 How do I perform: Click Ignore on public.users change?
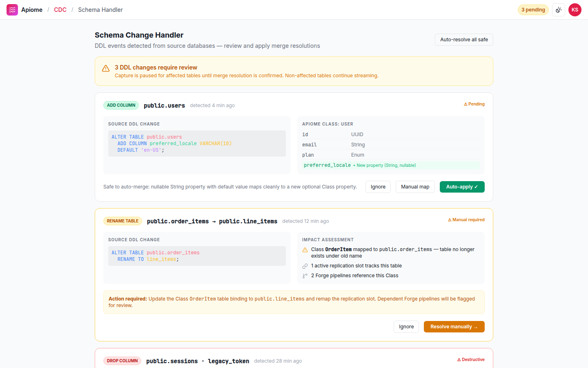(x=378, y=187)
